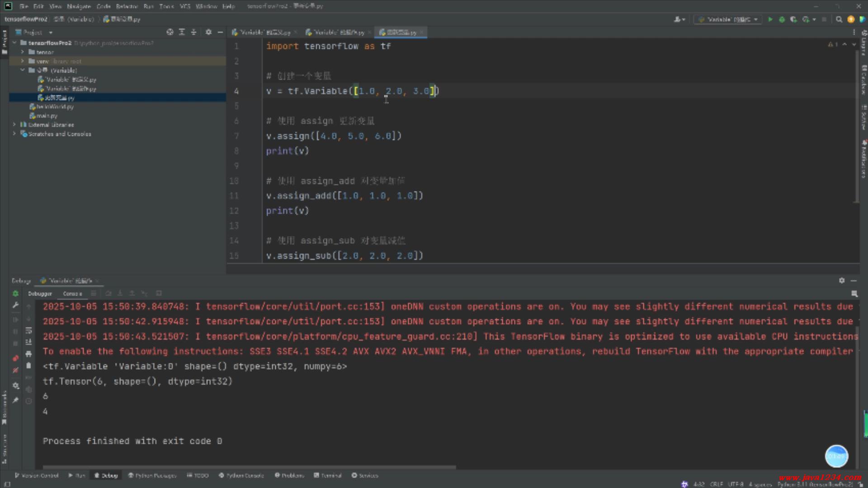Locate current file with Project panel target icon
Image resolution: width=868 pixels, height=488 pixels.
coord(170,32)
